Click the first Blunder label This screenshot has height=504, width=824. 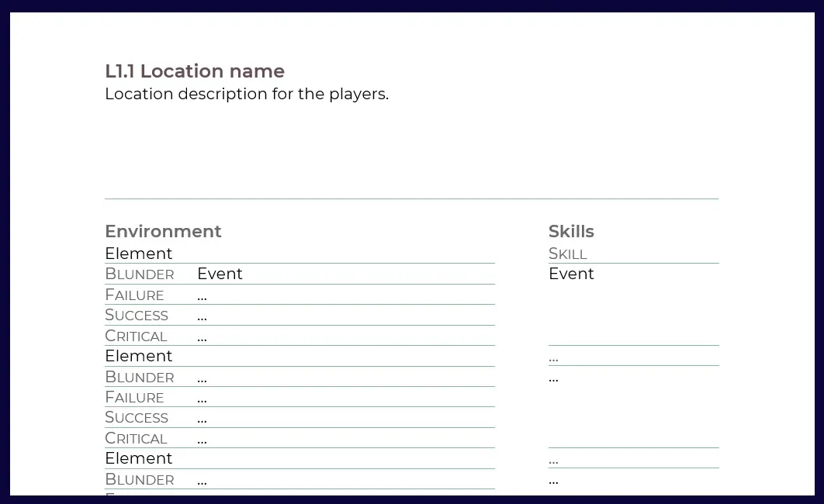pyautogui.click(x=140, y=274)
